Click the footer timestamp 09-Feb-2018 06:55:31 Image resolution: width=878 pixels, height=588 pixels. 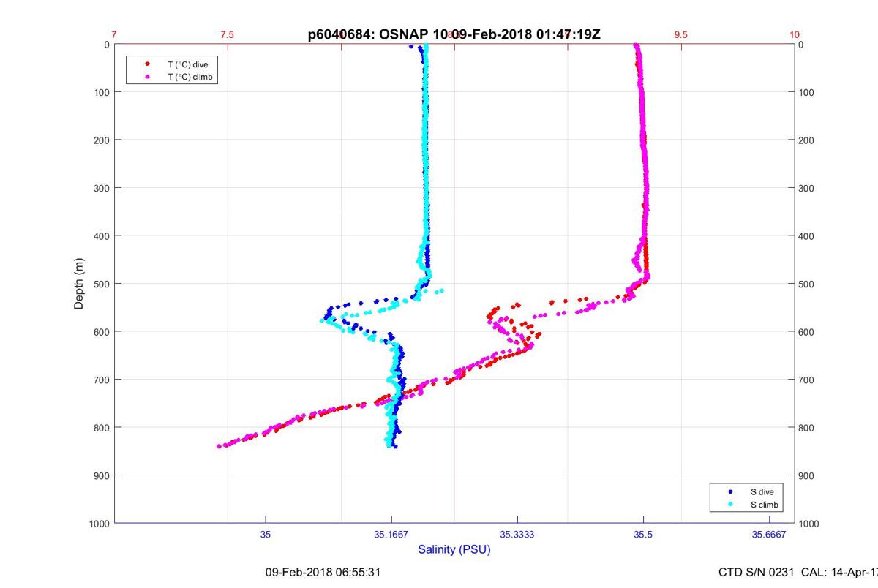coord(323,571)
